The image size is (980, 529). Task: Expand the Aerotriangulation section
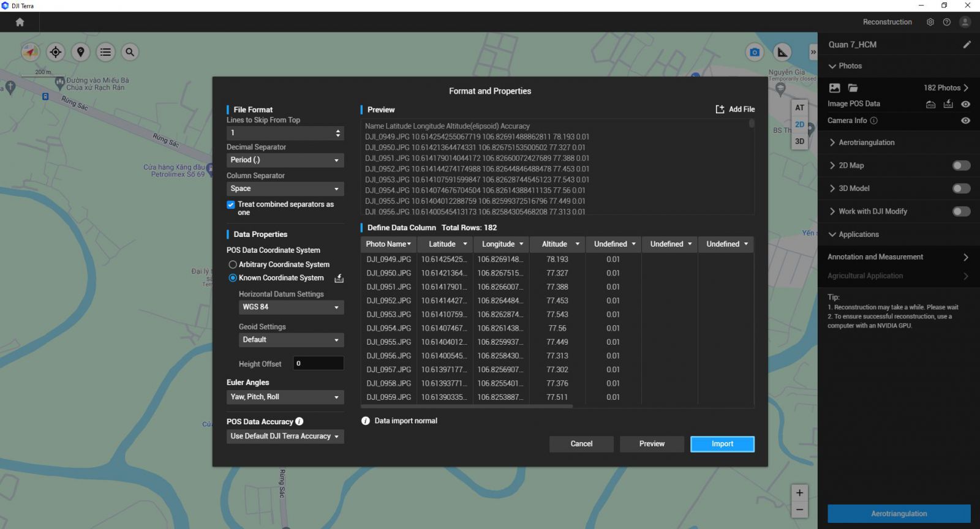pyautogui.click(x=866, y=143)
